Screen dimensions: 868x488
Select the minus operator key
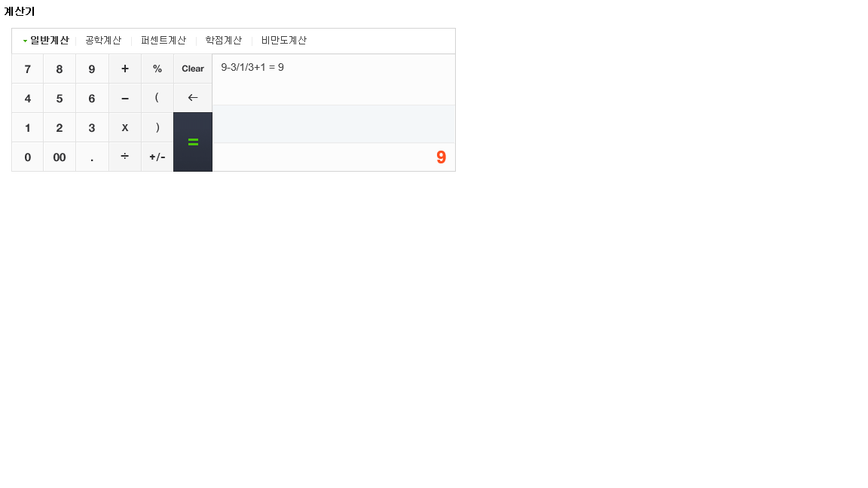(124, 98)
